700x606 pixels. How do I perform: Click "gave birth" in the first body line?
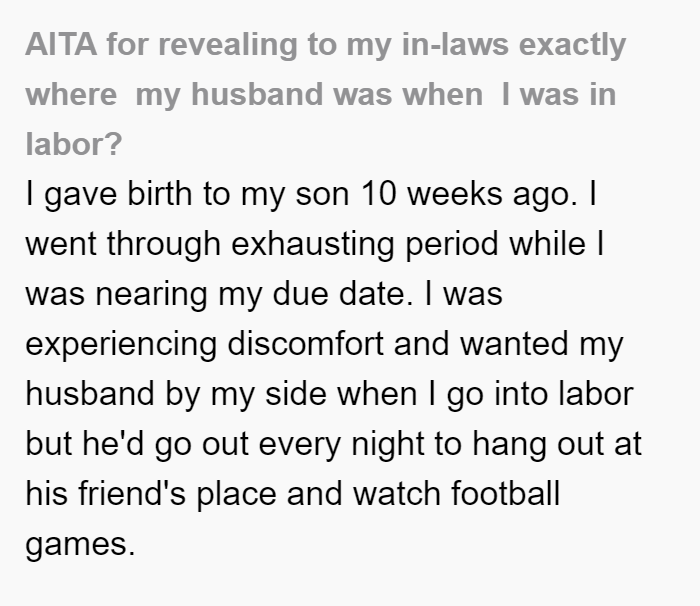pos(118,195)
